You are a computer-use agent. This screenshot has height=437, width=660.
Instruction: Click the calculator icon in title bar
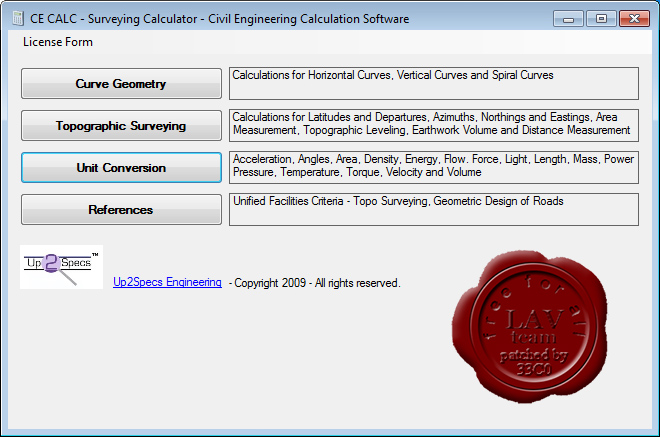18,18
